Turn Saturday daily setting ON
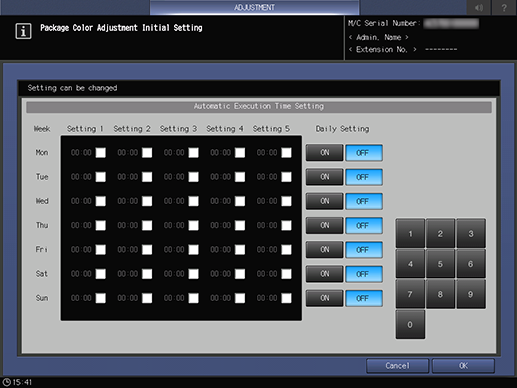This screenshot has width=517, height=388. (325, 274)
